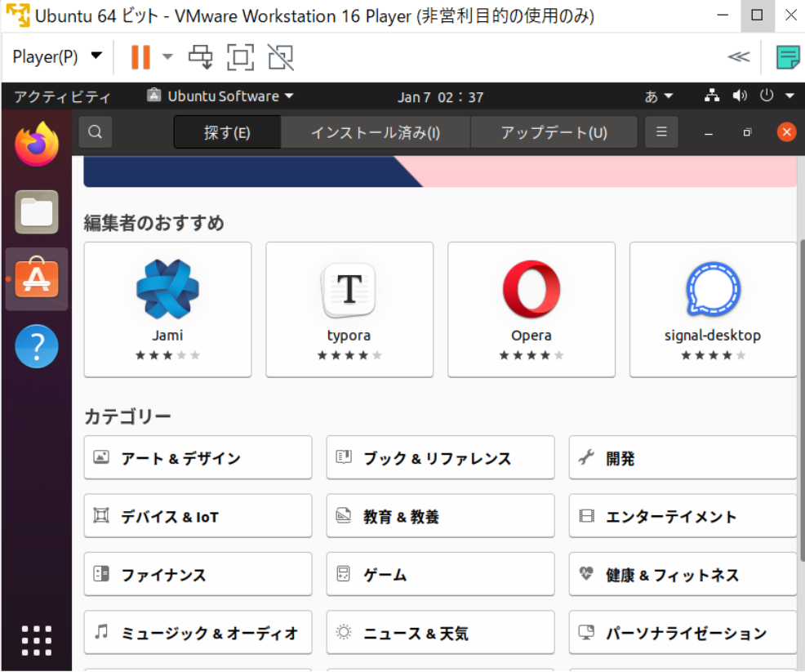The height and width of the screenshot is (672, 805).
Task: Close Ubuntu Software with the orange X
Action: coord(786,132)
